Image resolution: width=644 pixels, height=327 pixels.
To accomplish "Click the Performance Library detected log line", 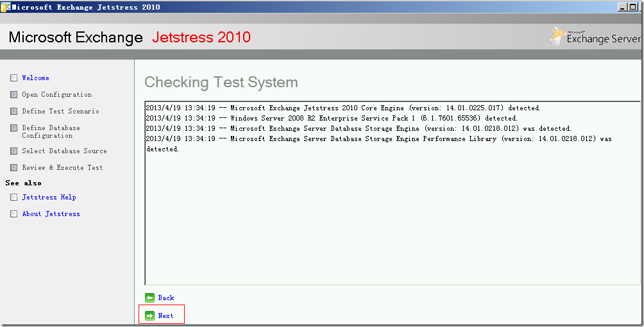I will (378, 144).
